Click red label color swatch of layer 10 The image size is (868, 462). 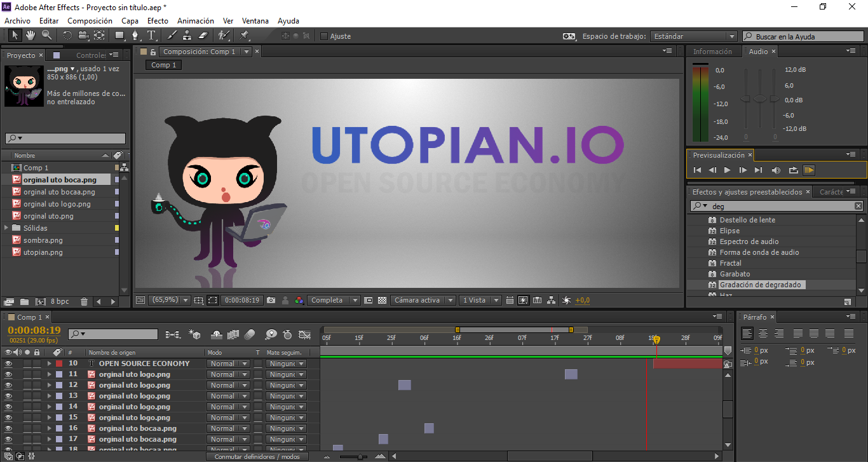(x=59, y=363)
